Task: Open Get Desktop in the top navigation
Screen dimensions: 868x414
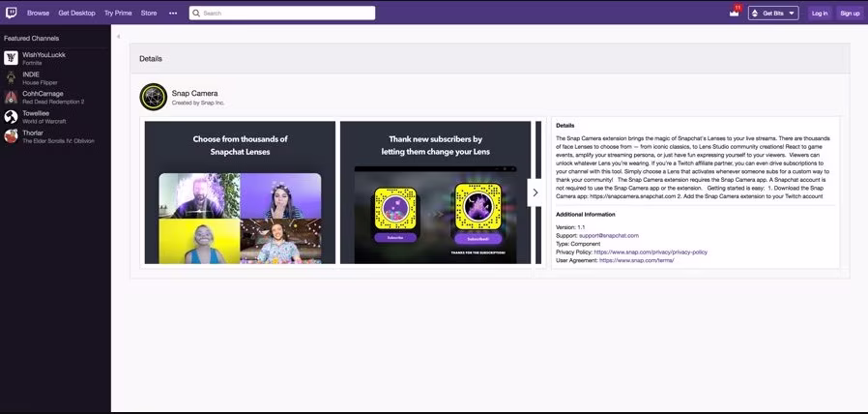Action: (x=77, y=13)
